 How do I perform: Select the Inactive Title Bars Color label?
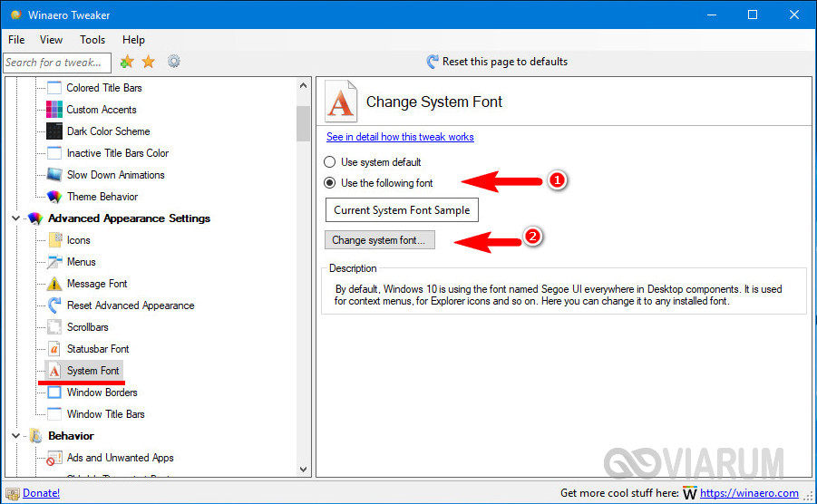click(118, 153)
